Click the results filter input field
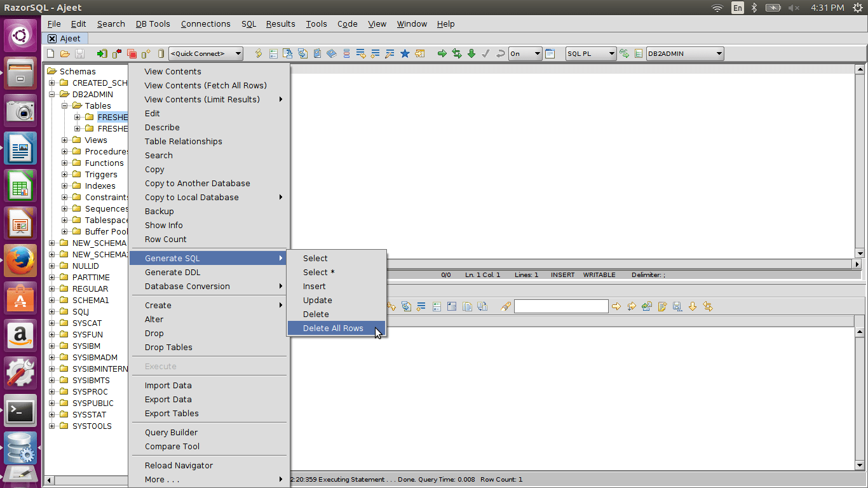This screenshot has height=488, width=868. click(x=561, y=307)
